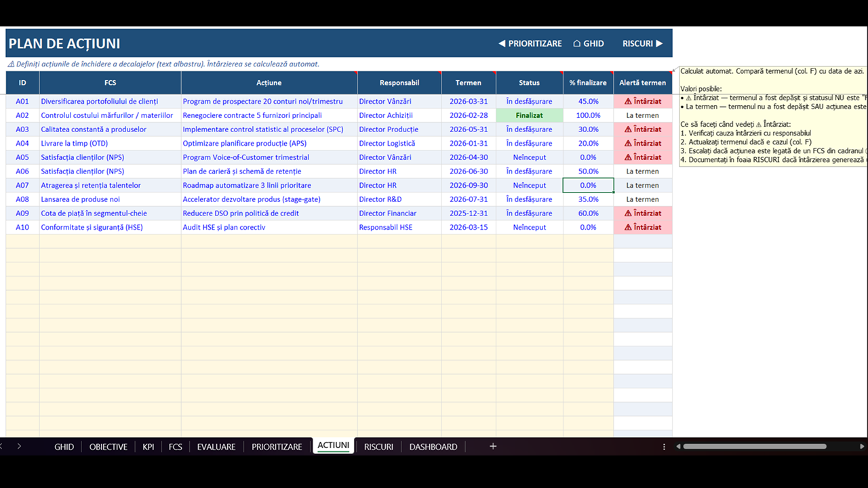The image size is (868, 488).
Task: Add a new sheet with the plus icon
Action: pyautogui.click(x=493, y=447)
